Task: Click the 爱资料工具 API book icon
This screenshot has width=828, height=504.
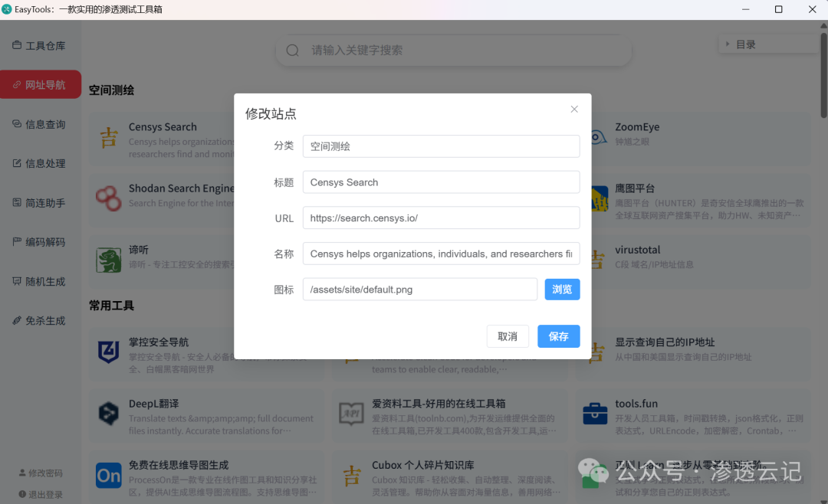Action: 351,413
